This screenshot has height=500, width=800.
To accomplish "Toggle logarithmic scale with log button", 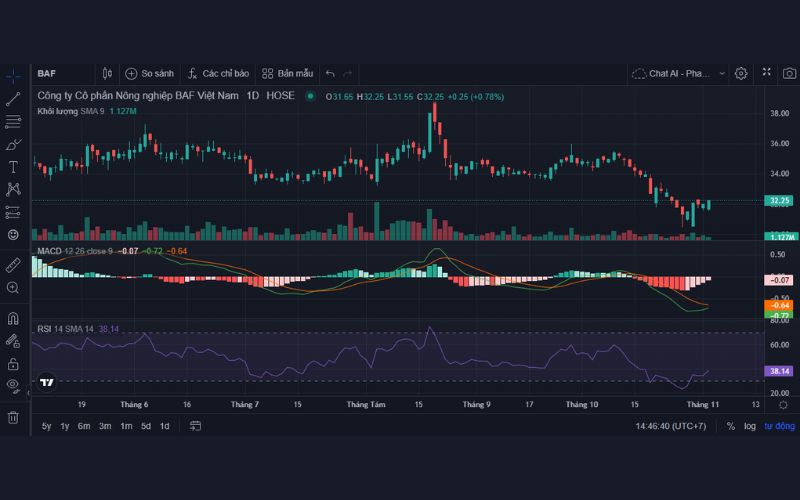I will pyautogui.click(x=750, y=426).
